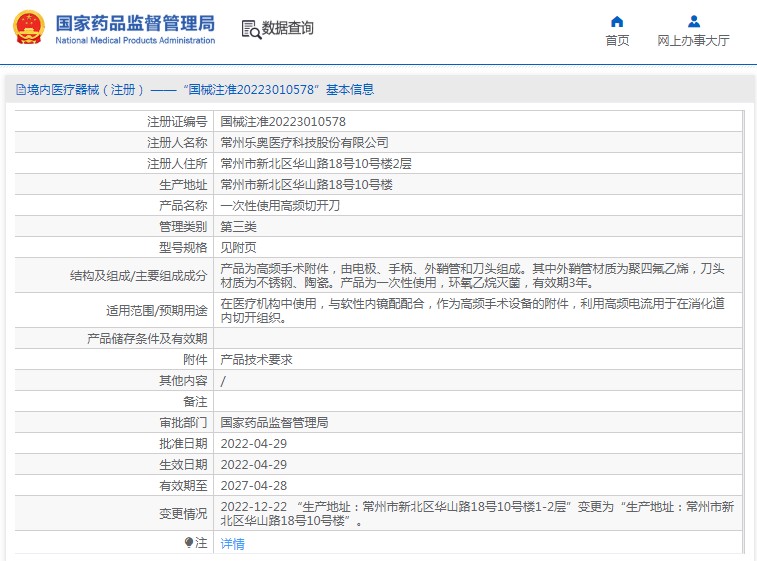This screenshot has height=561, width=757.
Task: Select 见附页 model specification value
Action: pyautogui.click(x=238, y=248)
